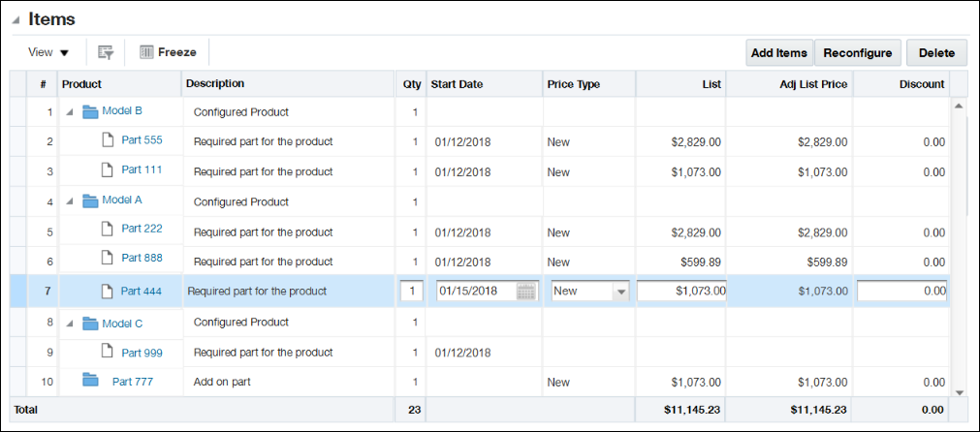
Task: Open the Part 444 product link
Action: (141, 291)
